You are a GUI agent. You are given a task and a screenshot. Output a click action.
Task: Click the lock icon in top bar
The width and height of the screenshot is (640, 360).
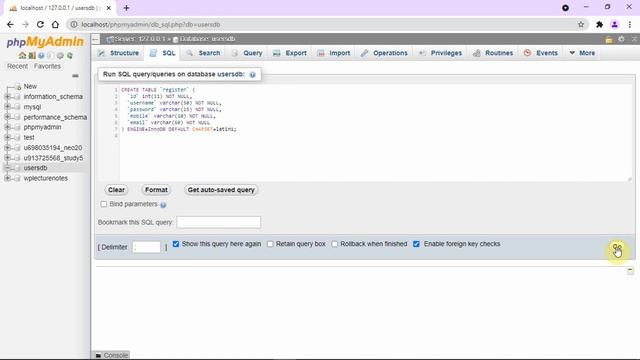[609, 39]
